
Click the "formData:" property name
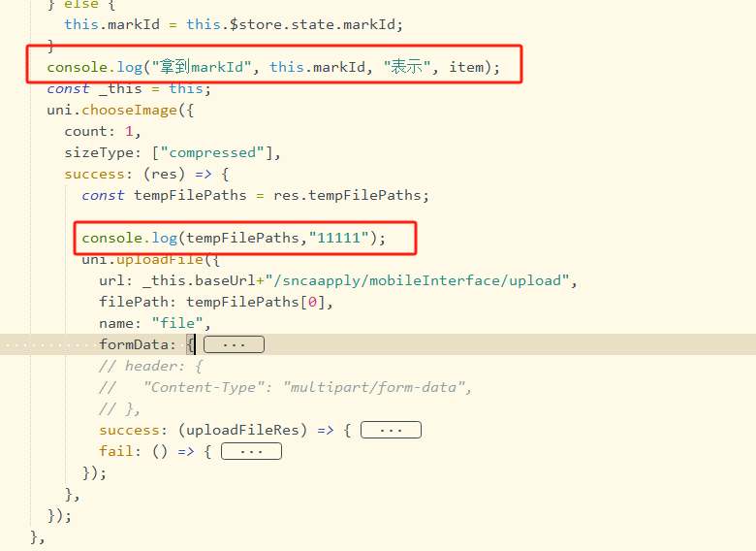tap(138, 344)
